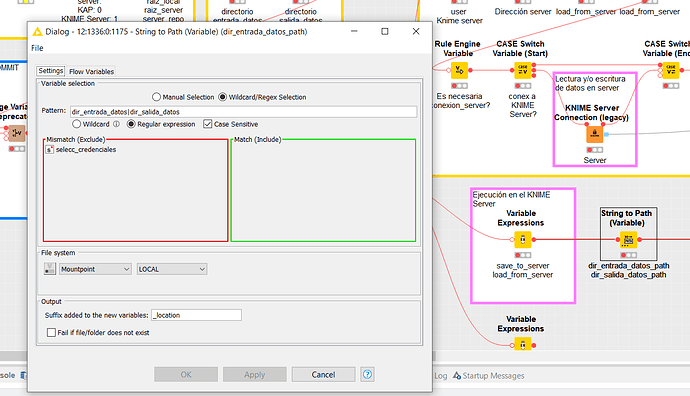Open the dialog help question-mark icon
690x396 pixels.
pyautogui.click(x=367, y=374)
